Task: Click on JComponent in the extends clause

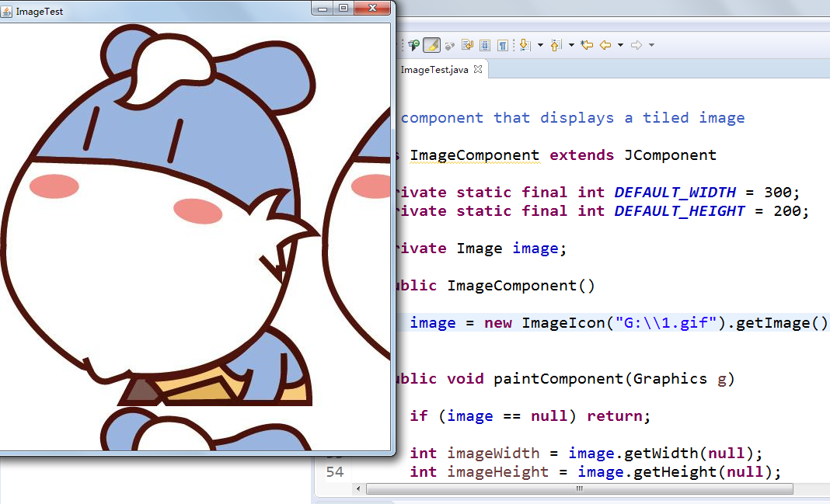Action: tap(670, 155)
